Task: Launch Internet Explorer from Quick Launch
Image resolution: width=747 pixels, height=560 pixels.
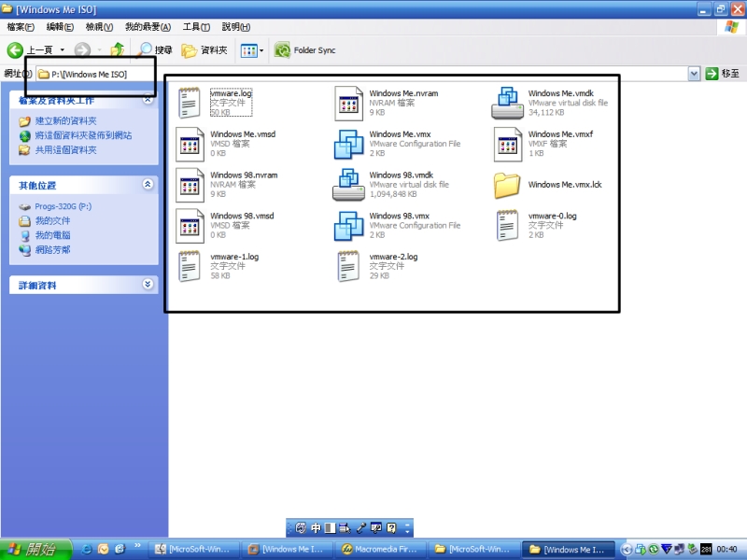Action: 87,549
